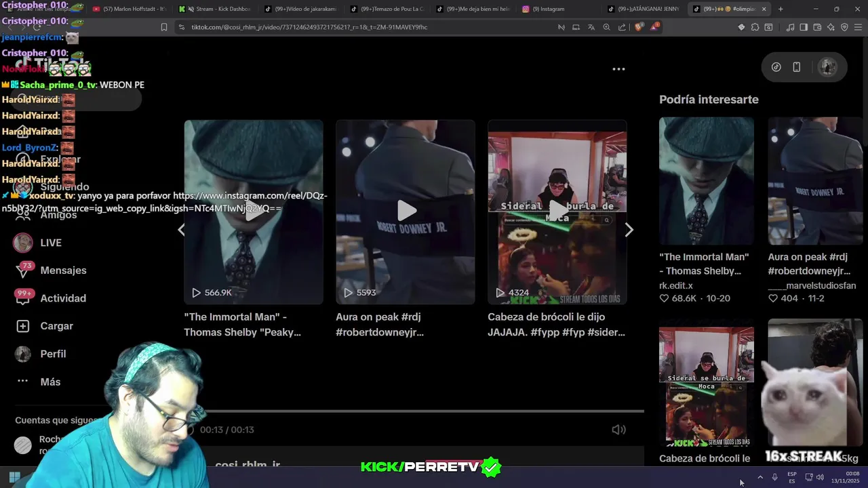This screenshot has height=488, width=868.
Task: Click the translate page icon in address bar
Action: coord(591,27)
